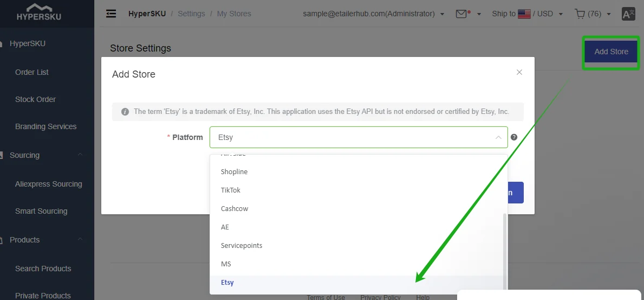
Task: Click the HyperSKU breadcrumb link
Action: [147, 14]
